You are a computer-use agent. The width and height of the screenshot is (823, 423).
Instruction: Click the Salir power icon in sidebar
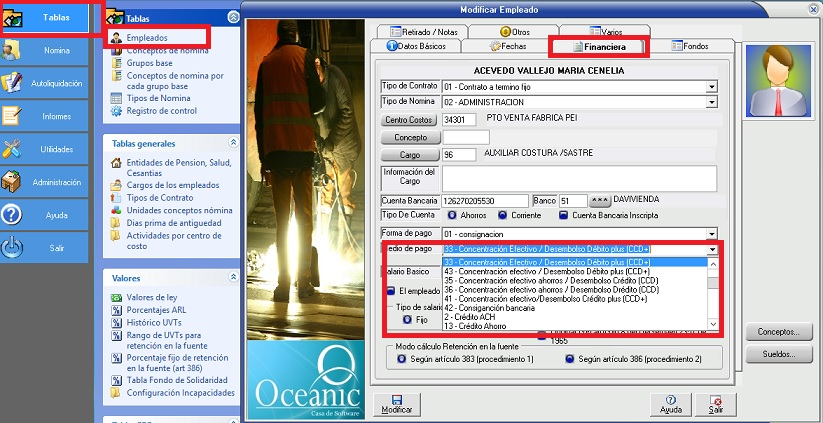(13, 248)
